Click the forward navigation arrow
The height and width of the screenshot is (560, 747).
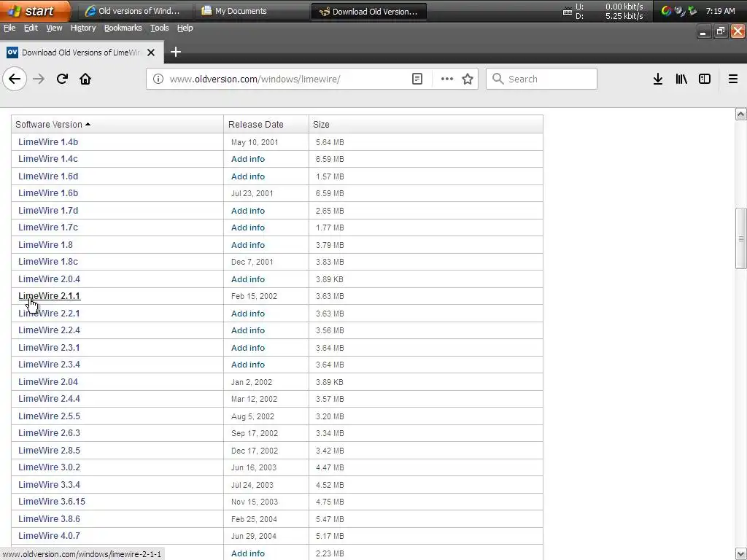point(39,79)
